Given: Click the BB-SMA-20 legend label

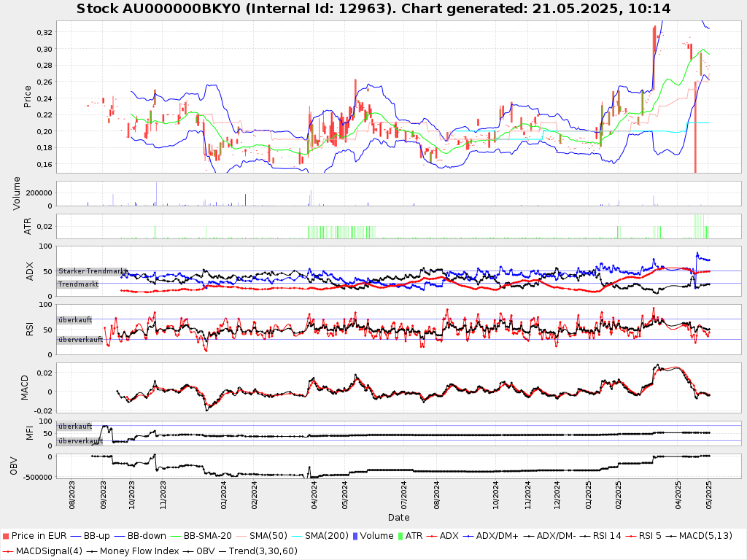Looking at the screenshot, I should 208,536.
